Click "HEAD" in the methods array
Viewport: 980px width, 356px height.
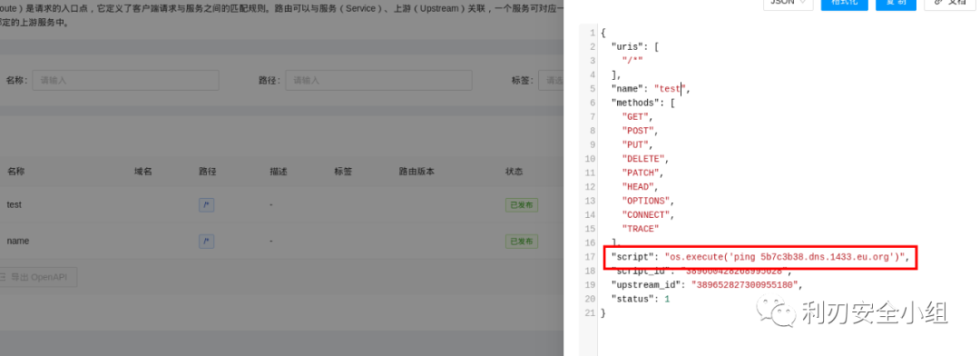pos(637,187)
